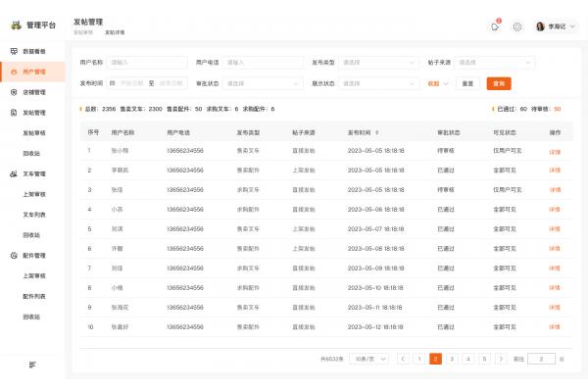Click the platform forklift logo icon
588x392 pixels.
click(14, 24)
